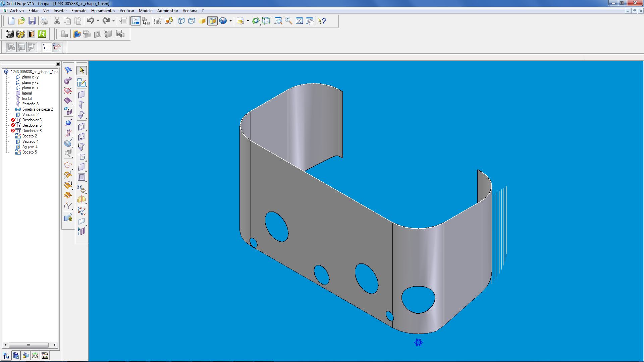Click the Rotate view green arrows icon
This screenshot has width=644, height=362.
point(256,21)
